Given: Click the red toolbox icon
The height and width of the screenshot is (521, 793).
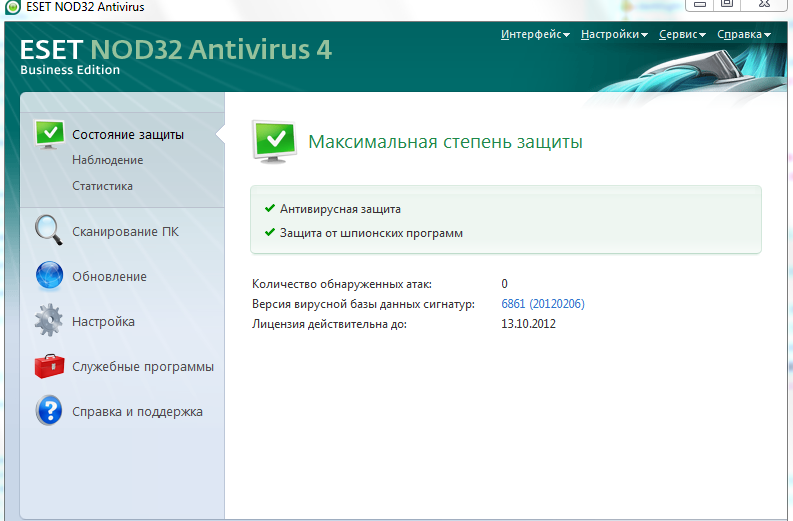Looking at the screenshot, I should coord(49,366).
